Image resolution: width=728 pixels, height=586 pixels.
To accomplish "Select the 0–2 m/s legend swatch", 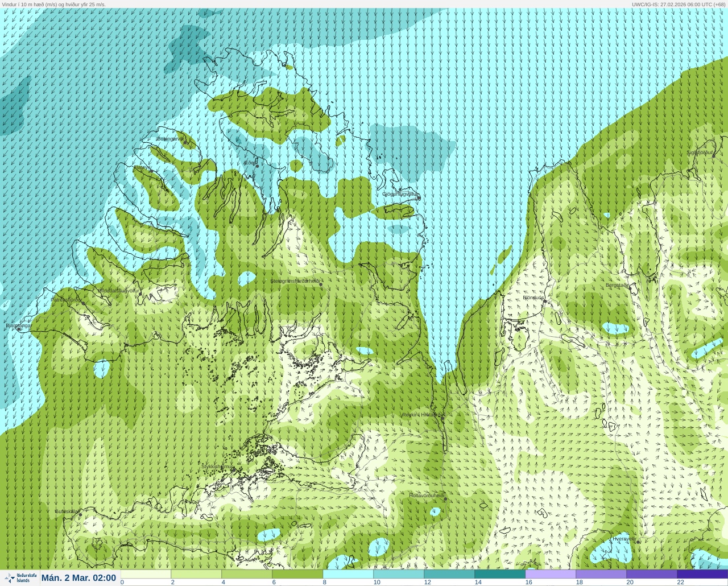I will click(x=146, y=574).
